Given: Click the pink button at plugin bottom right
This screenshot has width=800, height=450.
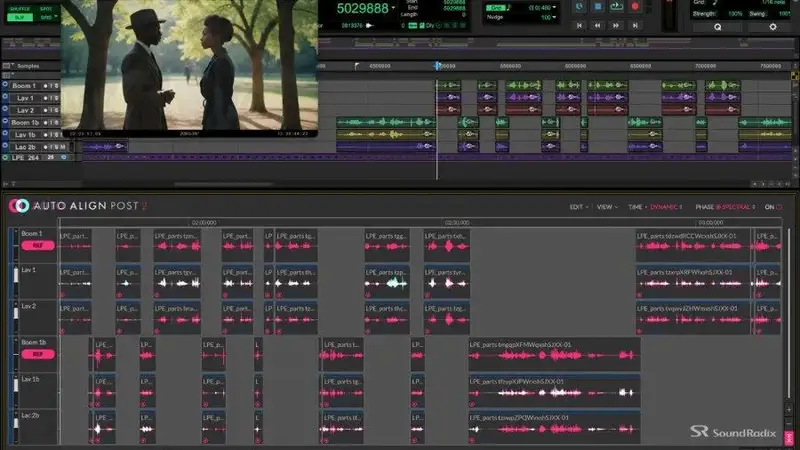Looking at the screenshot, I should coord(789,437).
